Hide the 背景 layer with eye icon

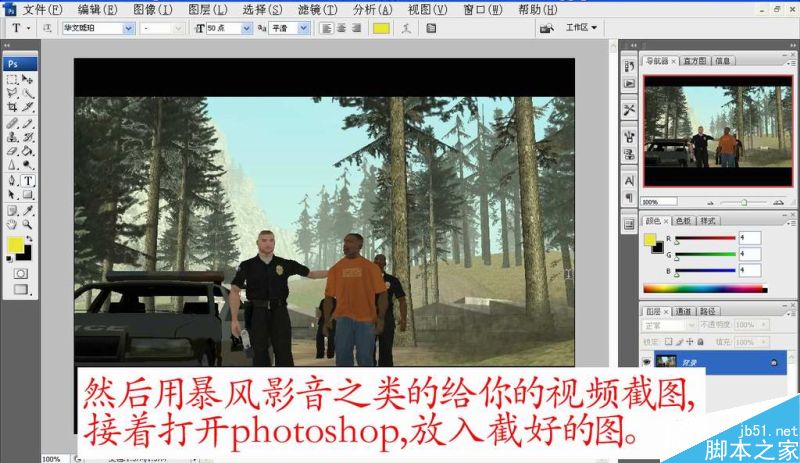646,362
